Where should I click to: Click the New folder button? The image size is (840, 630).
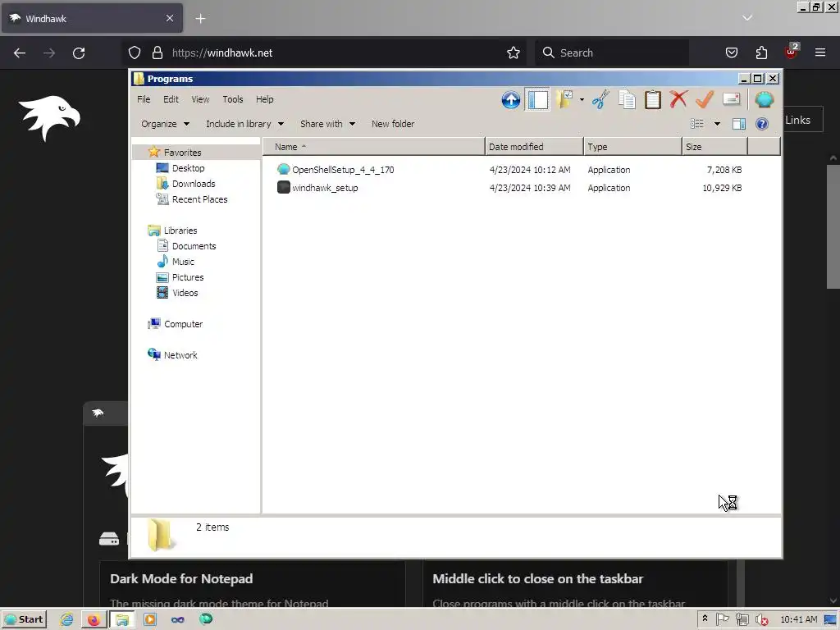393,124
